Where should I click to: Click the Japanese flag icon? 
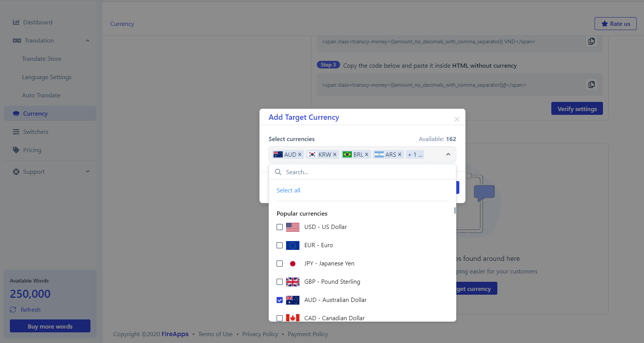[293, 264]
